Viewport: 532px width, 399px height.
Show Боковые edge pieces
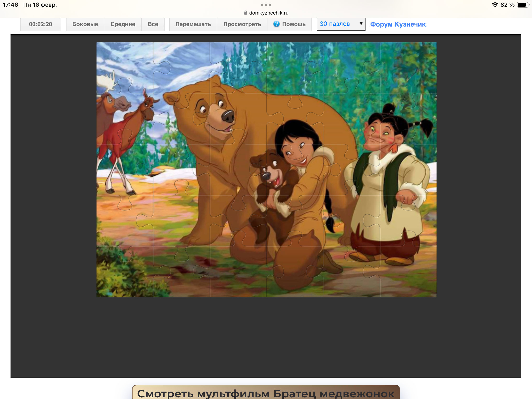coord(85,24)
